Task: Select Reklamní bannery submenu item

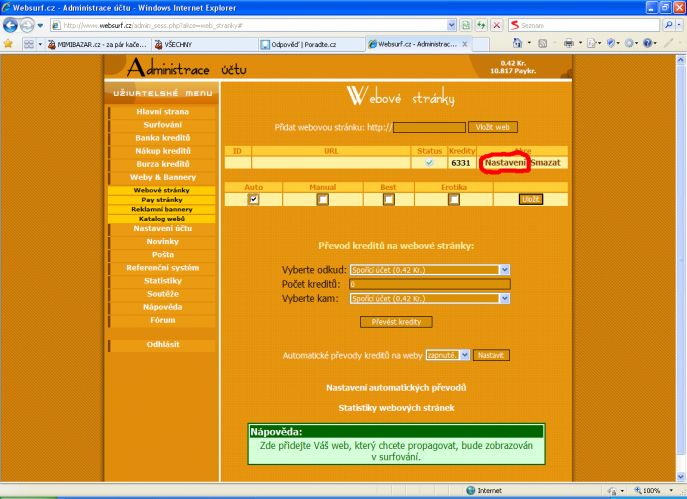Action: [x=162, y=209]
